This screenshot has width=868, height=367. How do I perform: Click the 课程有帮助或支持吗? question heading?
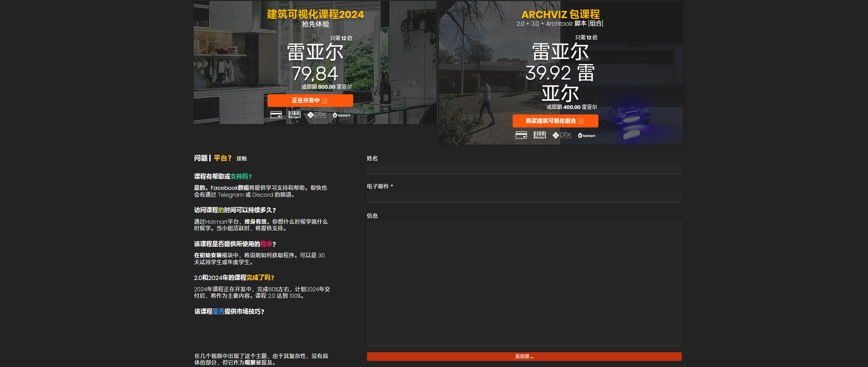point(223,176)
